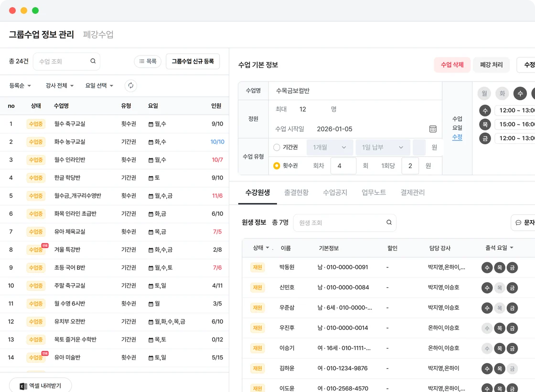Open the 출석 요일 column dropdown
Image resolution: width=535 pixels, height=392 pixels.
[499, 248]
